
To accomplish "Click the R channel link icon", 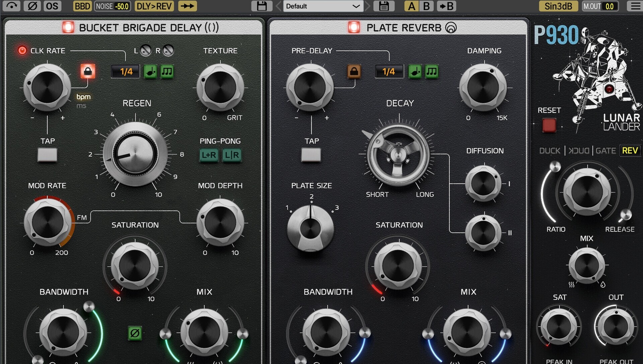I will tap(168, 51).
